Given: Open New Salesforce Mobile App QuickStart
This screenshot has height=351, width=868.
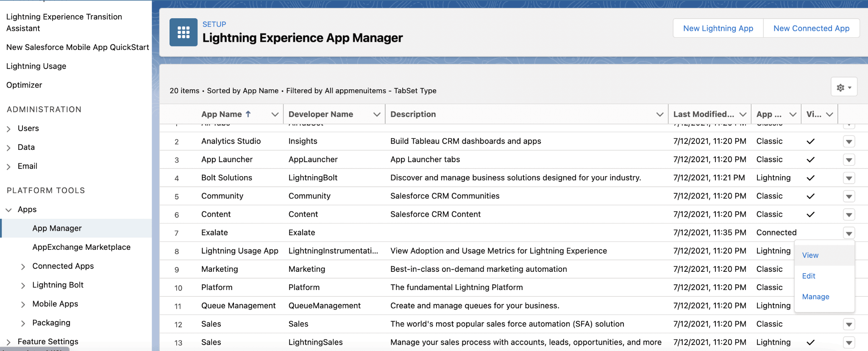Looking at the screenshot, I should tap(78, 47).
